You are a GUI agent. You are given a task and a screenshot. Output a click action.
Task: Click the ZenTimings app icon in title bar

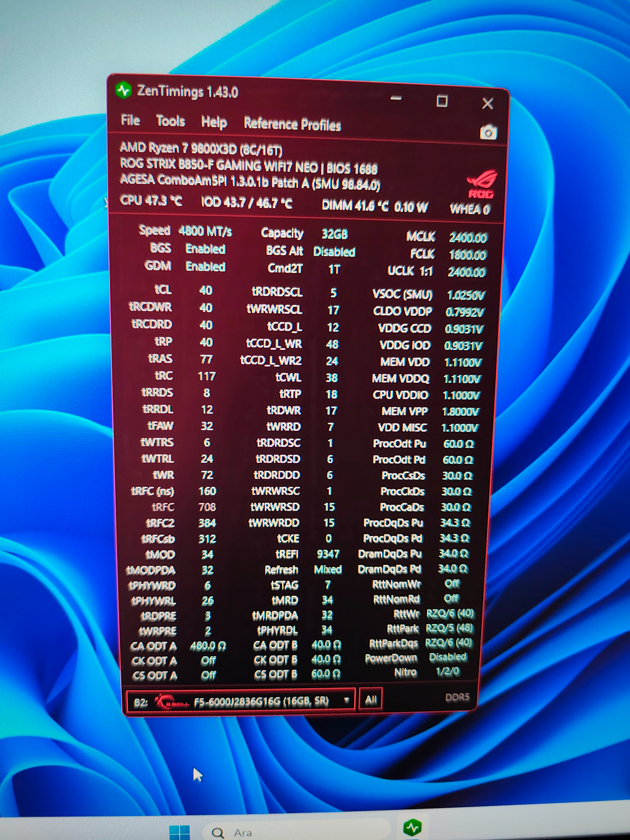click(x=124, y=90)
